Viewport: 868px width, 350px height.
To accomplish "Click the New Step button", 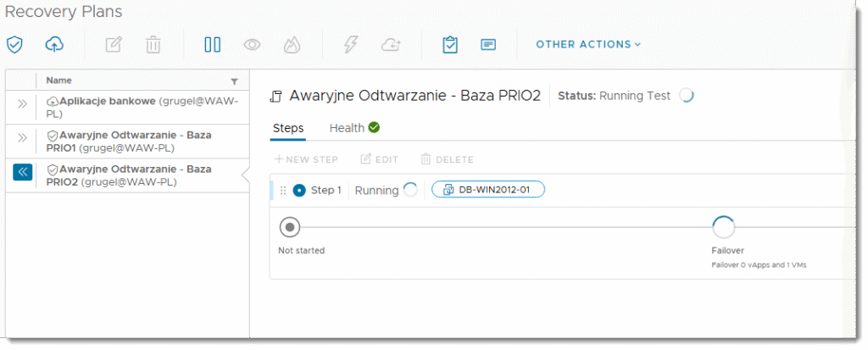I will click(x=306, y=159).
